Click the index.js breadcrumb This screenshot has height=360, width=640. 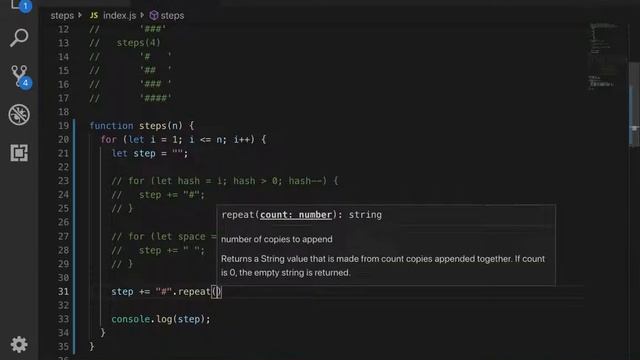[x=119, y=16]
